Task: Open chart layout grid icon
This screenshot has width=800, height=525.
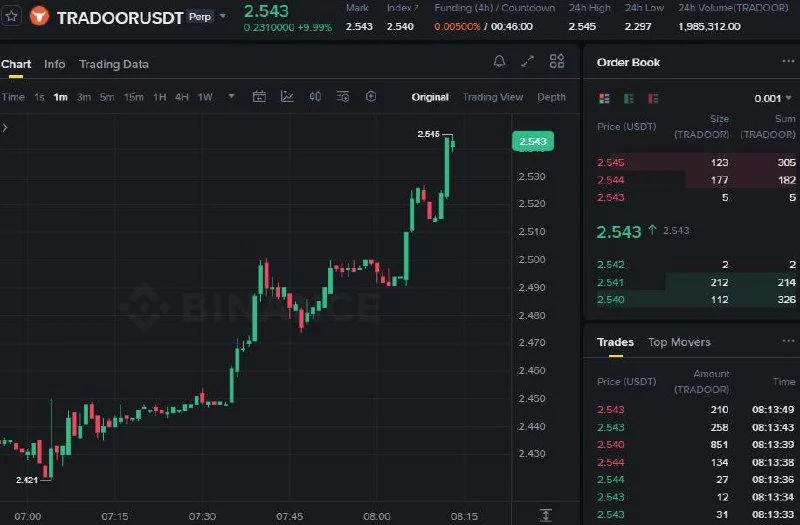Action: [557, 61]
